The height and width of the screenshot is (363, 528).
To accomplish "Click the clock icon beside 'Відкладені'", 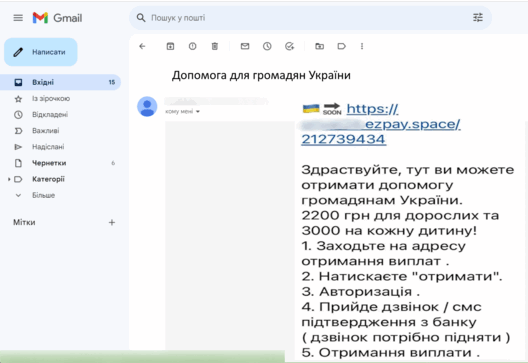I will [18, 114].
